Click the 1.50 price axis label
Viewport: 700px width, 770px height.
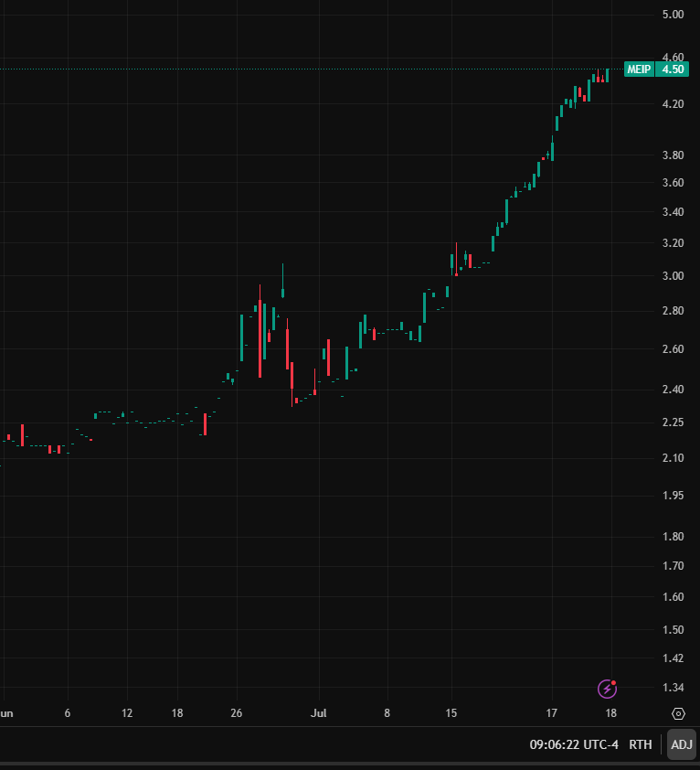point(673,629)
